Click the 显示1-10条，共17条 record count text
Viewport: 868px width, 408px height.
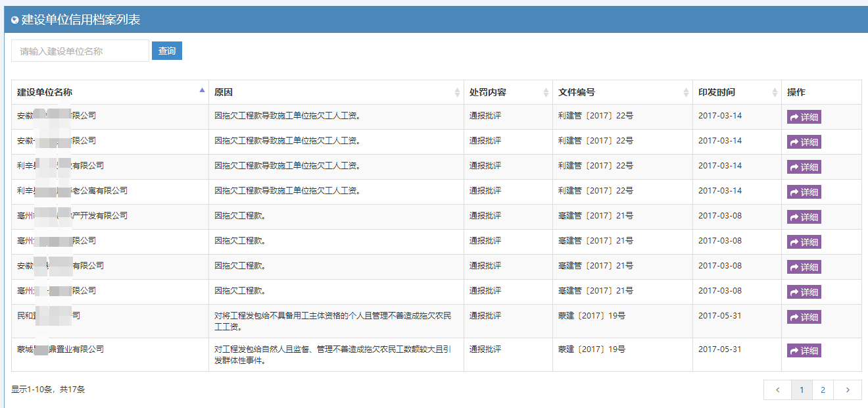(48, 390)
